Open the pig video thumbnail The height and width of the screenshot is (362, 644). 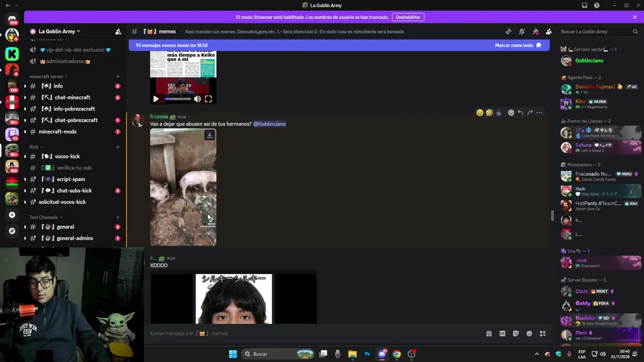[183, 187]
